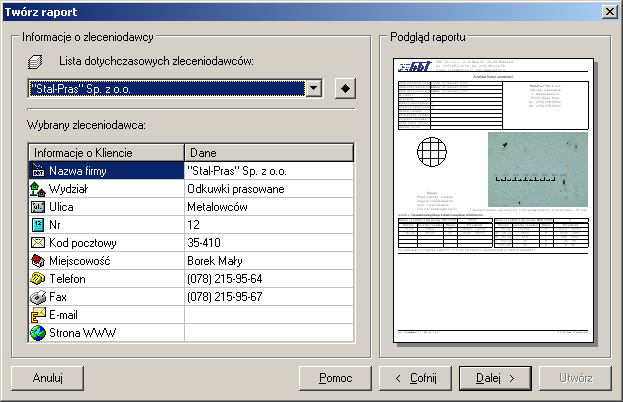This screenshot has width=623, height=402.
Task: Click the diamond button next to the client list
Action: pos(345,88)
